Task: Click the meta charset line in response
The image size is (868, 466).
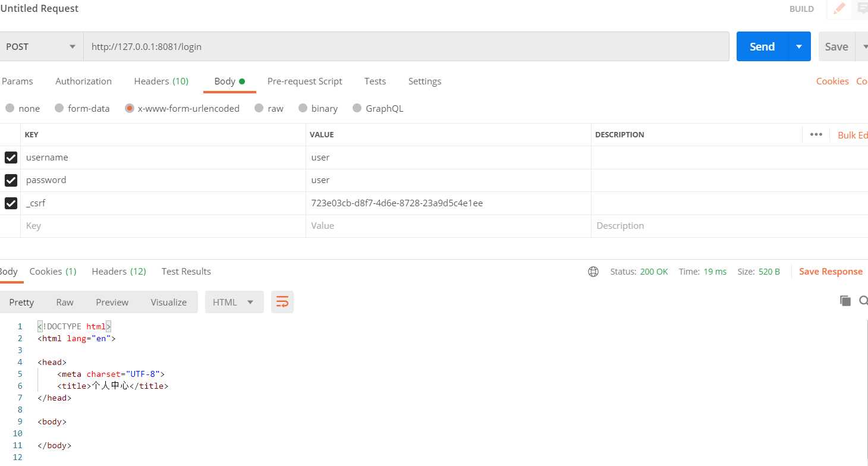Action: pos(111,374)
